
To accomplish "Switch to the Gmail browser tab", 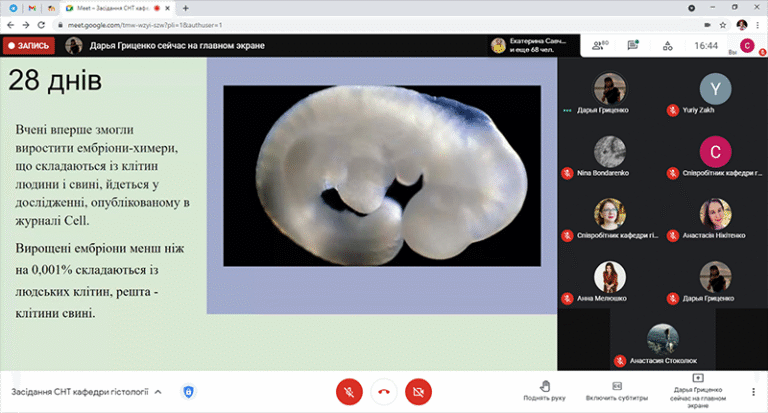I will coord(31,7).
